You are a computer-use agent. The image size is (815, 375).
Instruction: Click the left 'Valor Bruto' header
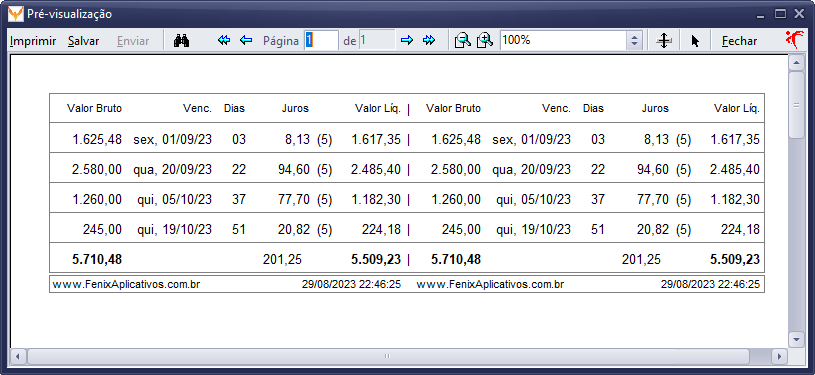point(95,109)
